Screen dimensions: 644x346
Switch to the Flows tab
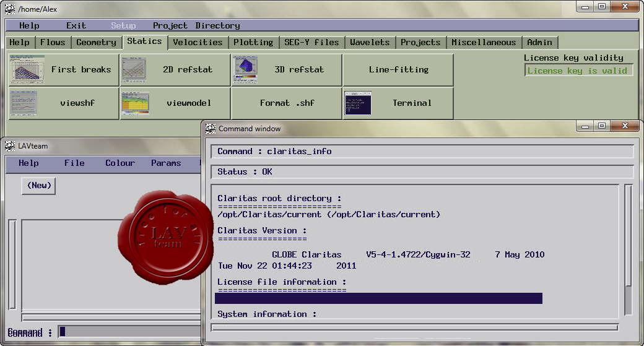53,42
